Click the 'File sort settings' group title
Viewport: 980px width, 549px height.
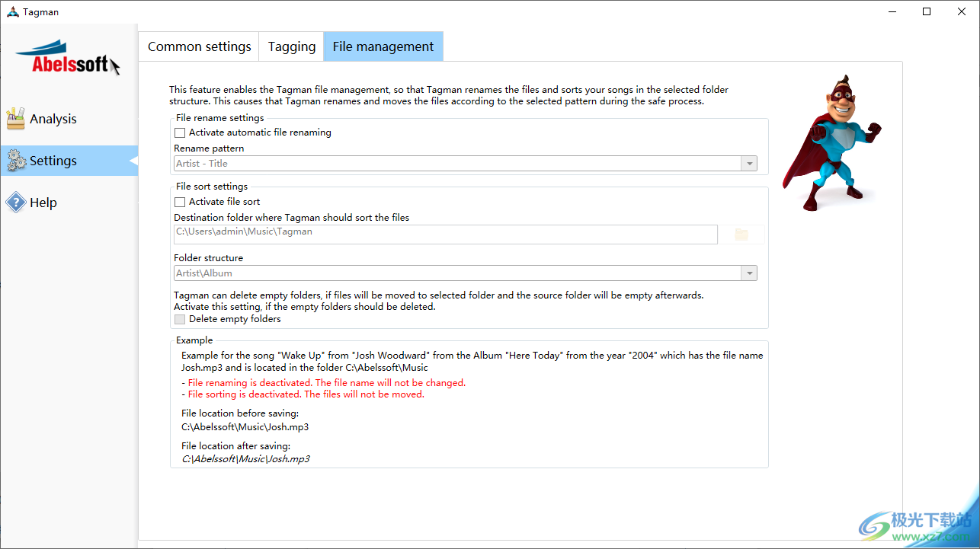[212, 187]
